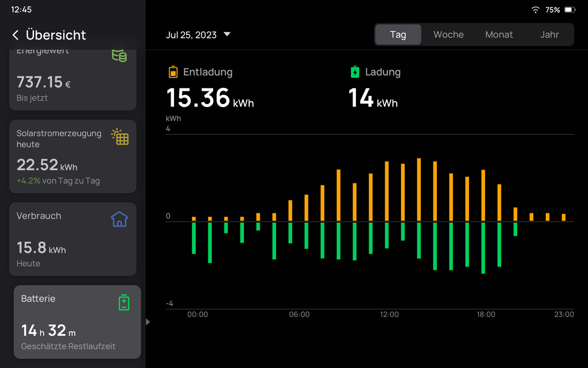Open the Verbrauch consumption card

[x=73, y=239]
